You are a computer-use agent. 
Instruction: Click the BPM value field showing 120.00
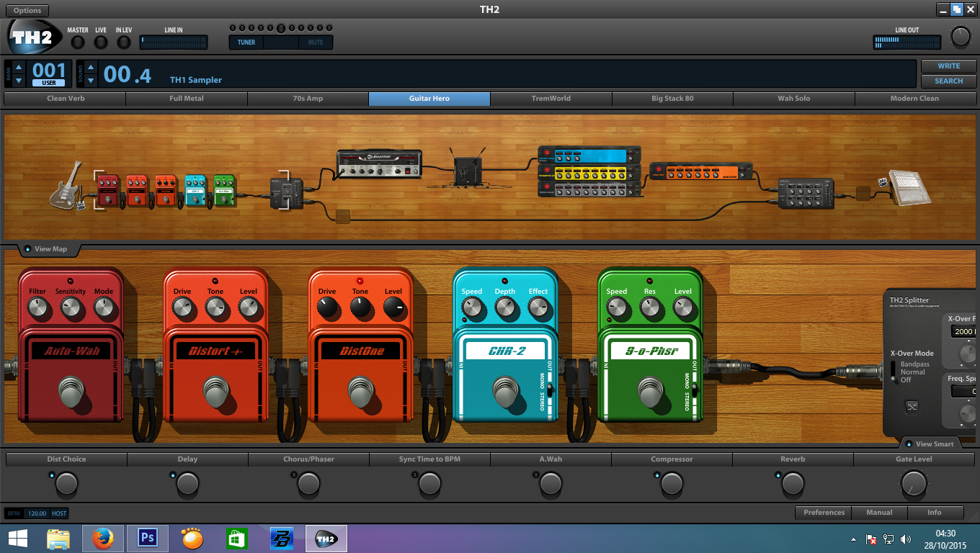click(36, 513)
